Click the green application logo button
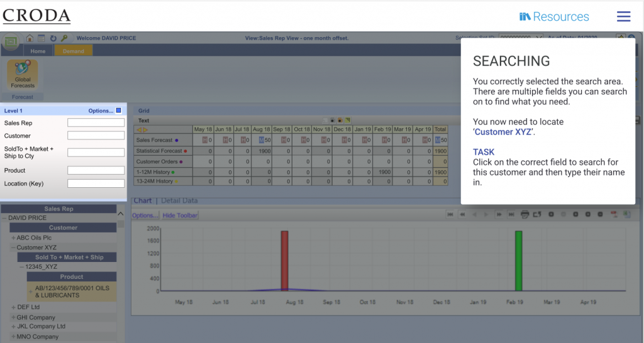The height and width of the screenshot is (343, 644). [x=11, y=41]
